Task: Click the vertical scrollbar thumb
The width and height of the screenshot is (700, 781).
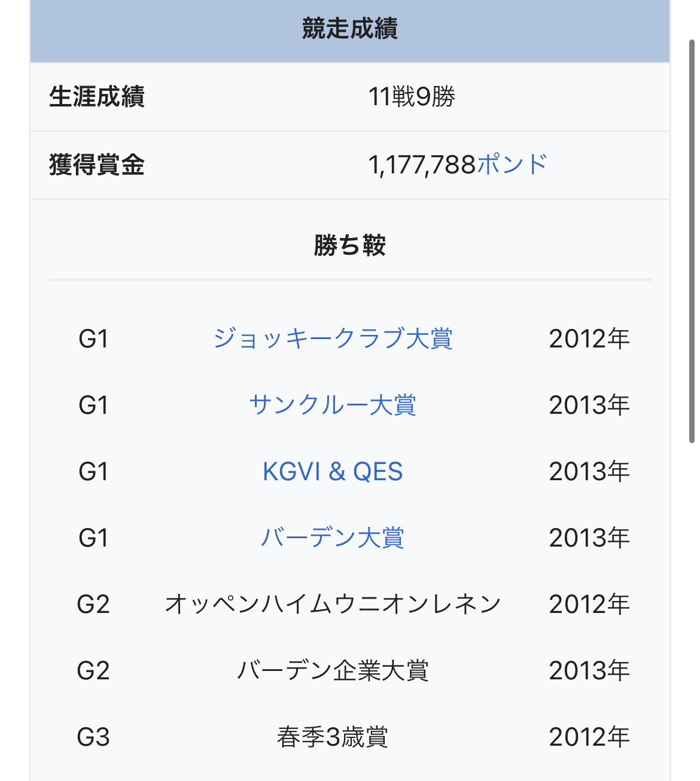Action: tap(692, 239)
